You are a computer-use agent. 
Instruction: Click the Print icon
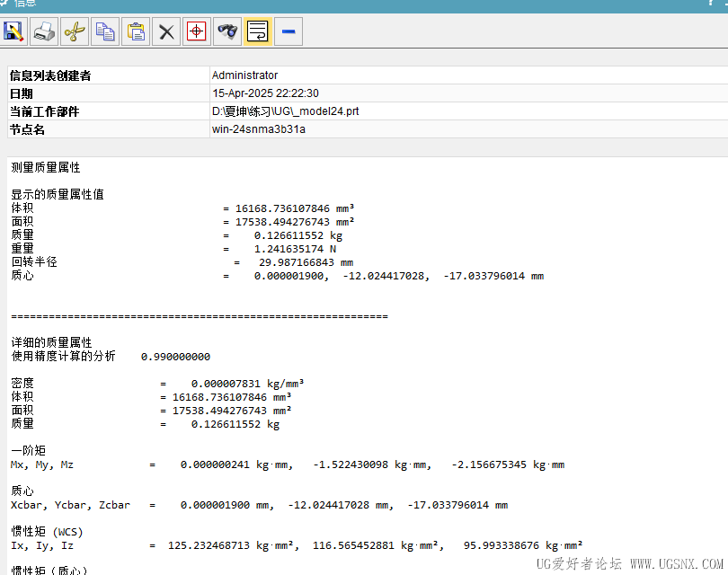point(44,31)
